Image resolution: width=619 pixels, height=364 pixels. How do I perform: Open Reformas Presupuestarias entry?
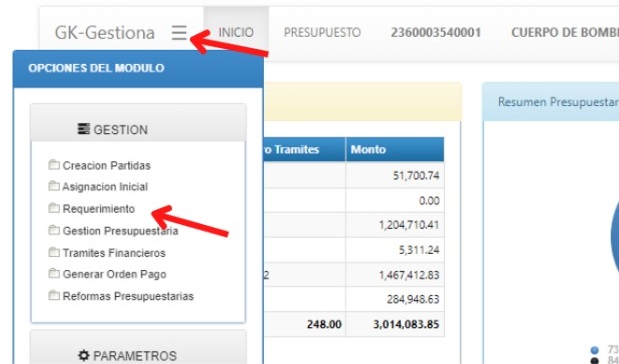coord(128,296)
